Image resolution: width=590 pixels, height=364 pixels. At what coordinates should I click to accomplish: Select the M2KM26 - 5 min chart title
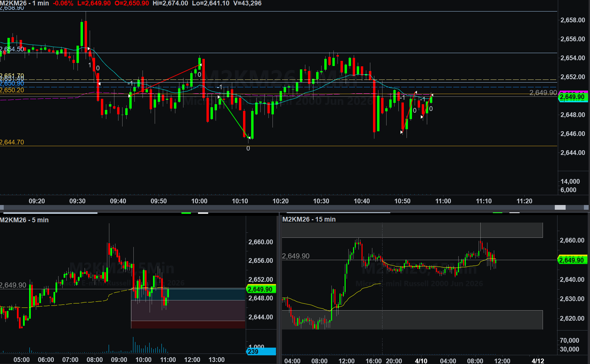pos(24,220)
